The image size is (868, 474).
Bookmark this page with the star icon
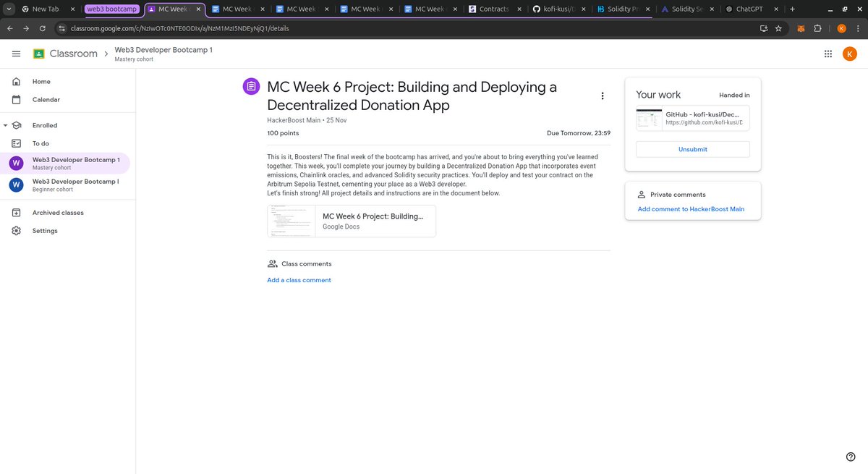click(x=778, y=28)
